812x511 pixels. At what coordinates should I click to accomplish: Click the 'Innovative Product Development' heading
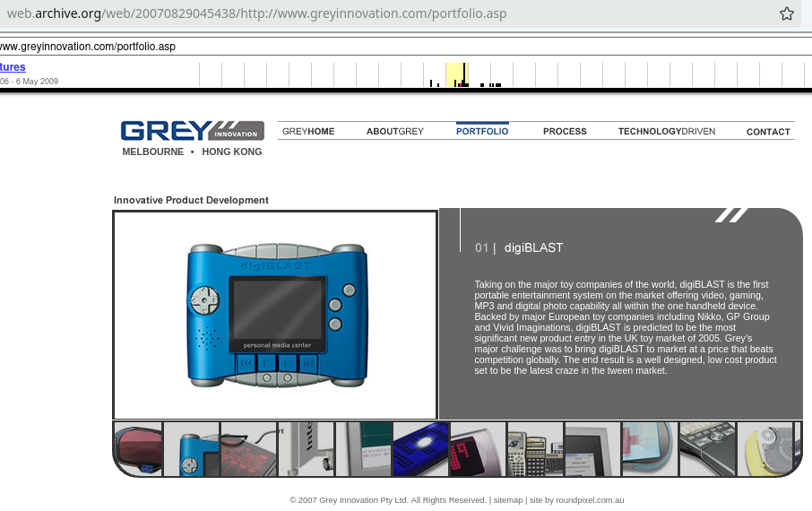pyautogui.click(x=191, y=200)
